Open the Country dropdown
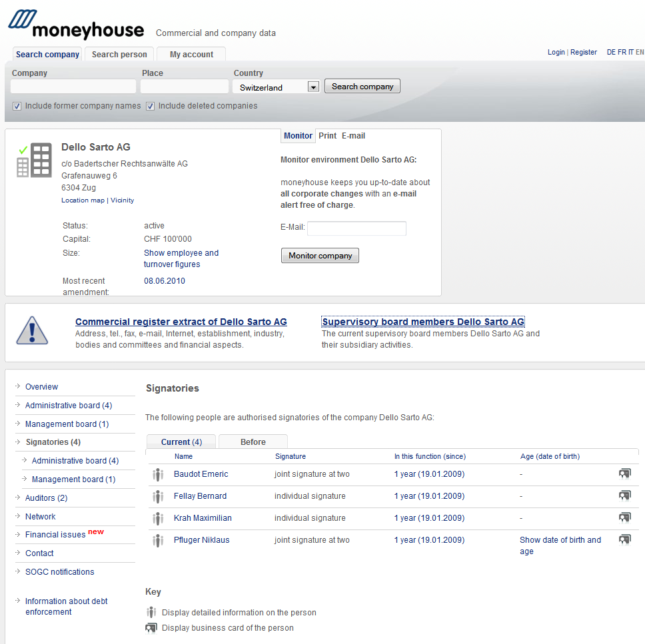645x644 pixels. (313, 87)
